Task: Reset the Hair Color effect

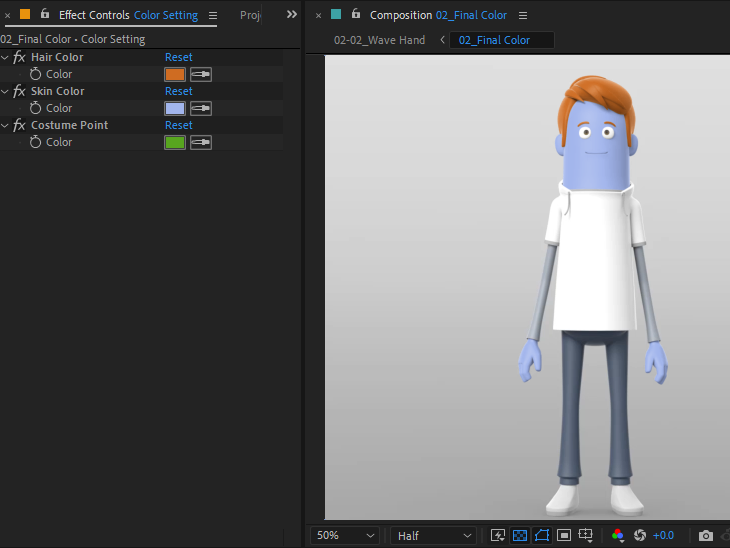Action: [179, 57]
